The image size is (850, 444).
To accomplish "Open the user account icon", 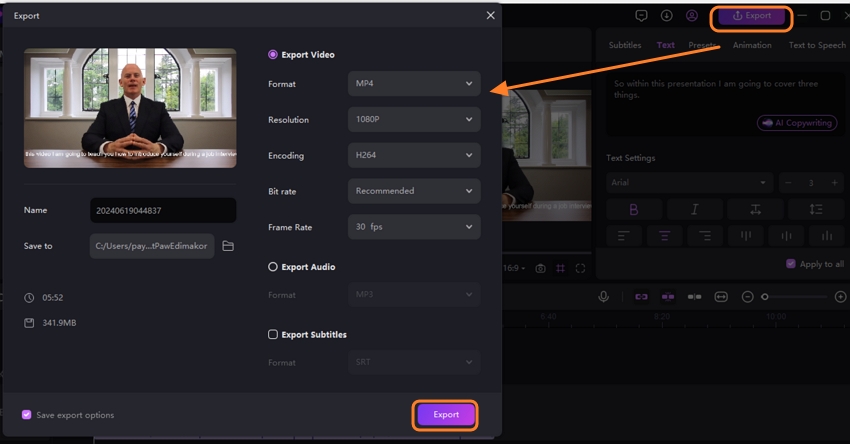I will [692, 16].
